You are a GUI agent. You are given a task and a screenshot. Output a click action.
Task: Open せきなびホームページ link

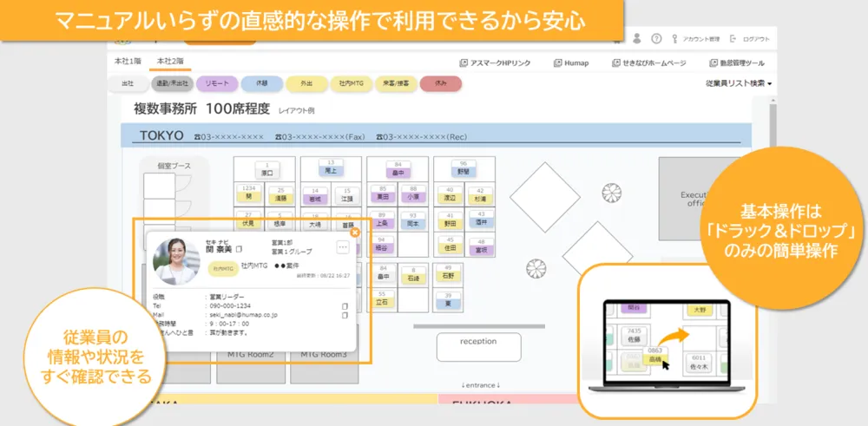pos(648,63)
